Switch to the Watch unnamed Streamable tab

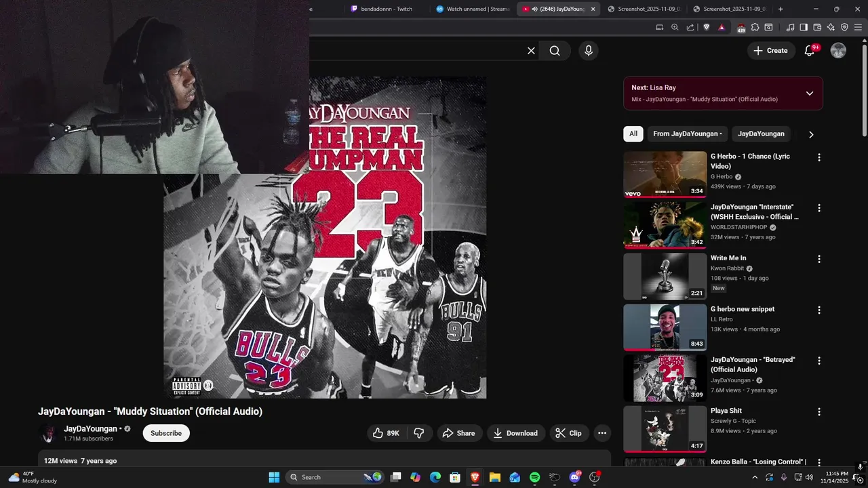tap(473, 9)
